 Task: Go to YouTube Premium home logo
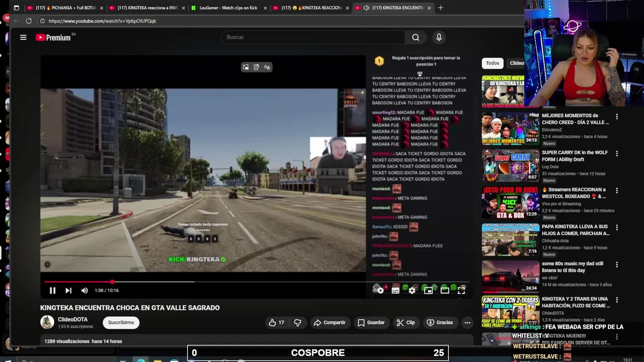[x=53, y=37]
